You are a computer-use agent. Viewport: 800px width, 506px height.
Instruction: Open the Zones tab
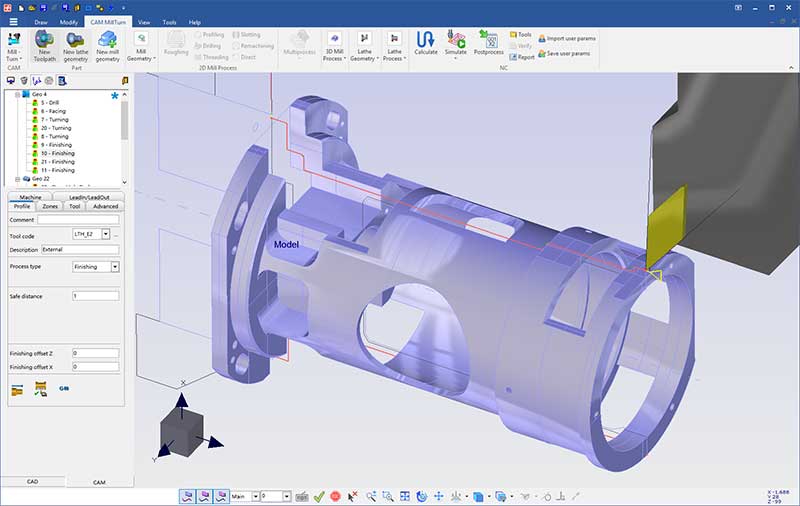50,206
